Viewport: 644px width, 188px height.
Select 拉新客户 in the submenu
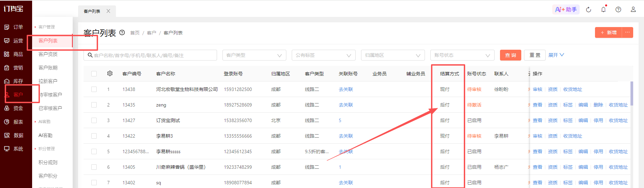48,81
